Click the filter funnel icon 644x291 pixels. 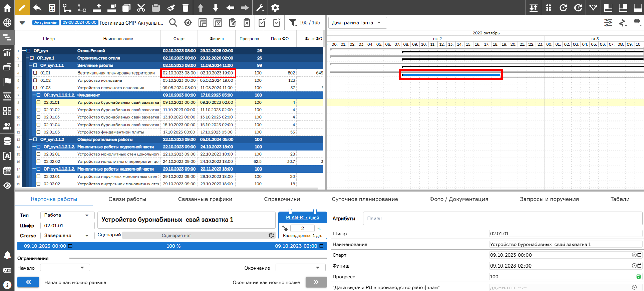click(293, 22)
